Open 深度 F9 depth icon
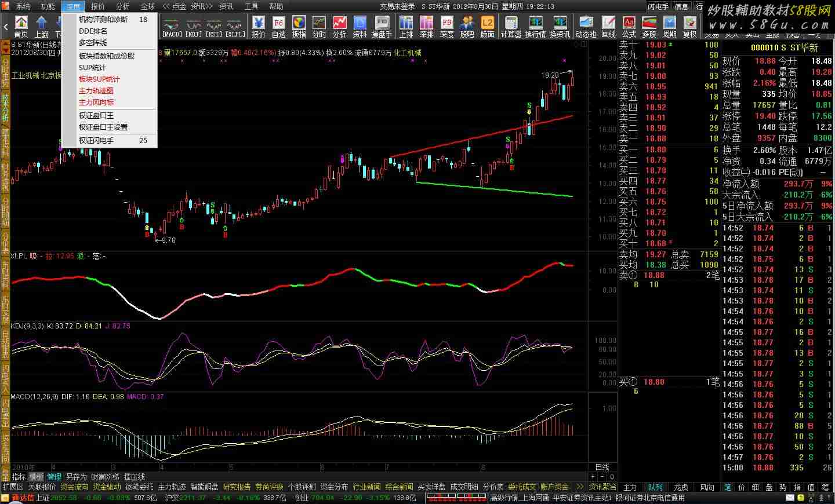 pyautogui.click(x=447, y=27)
